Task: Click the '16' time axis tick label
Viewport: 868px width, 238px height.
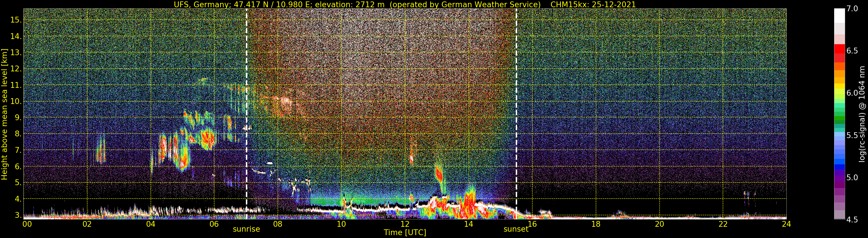Action: [x=532, y=224]
